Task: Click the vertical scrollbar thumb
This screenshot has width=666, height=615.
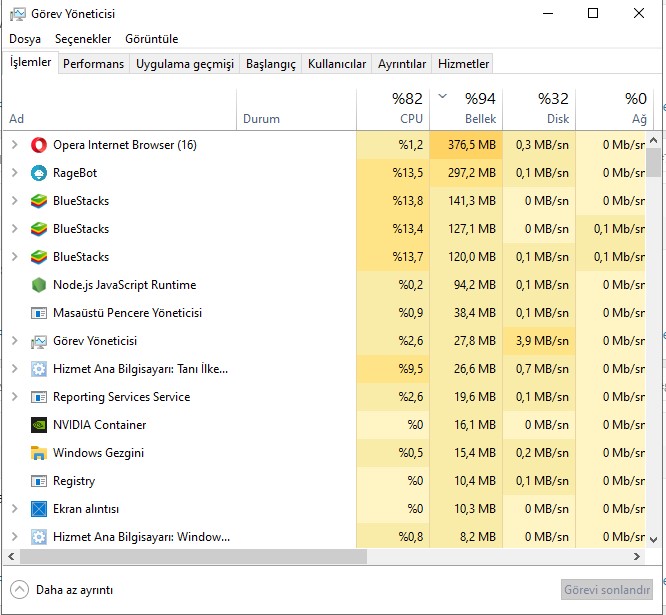Action: coord(654,163)
